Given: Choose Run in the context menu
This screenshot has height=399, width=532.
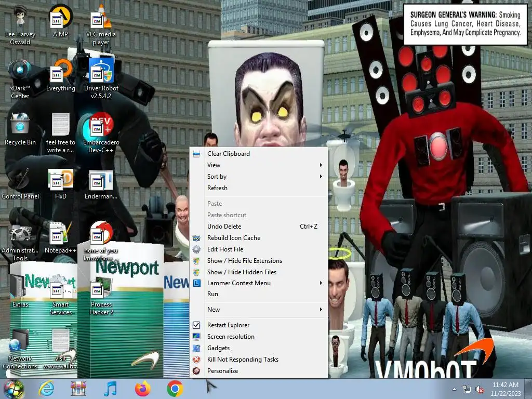Looking at the screenshot, I should (x=259, y=294).
